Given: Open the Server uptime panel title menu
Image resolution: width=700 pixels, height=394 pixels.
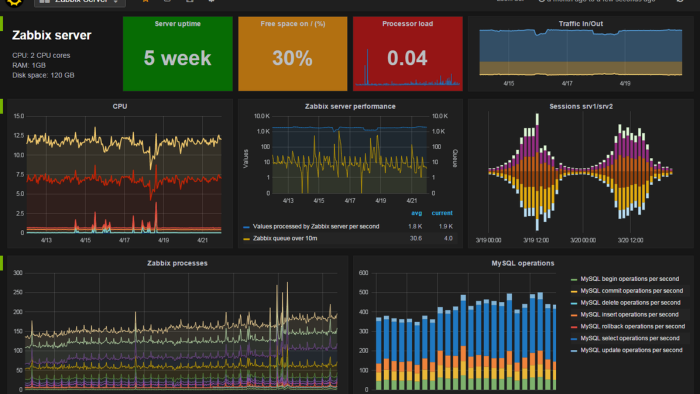Looking at the screenshot, I should pyautogui.click(x=178, y=24).
